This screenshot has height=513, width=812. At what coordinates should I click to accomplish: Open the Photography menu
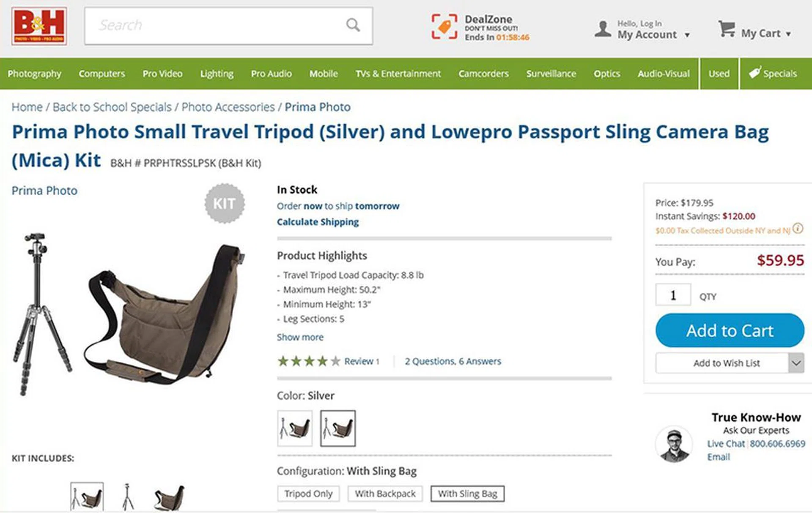click(x=34, y=74)
